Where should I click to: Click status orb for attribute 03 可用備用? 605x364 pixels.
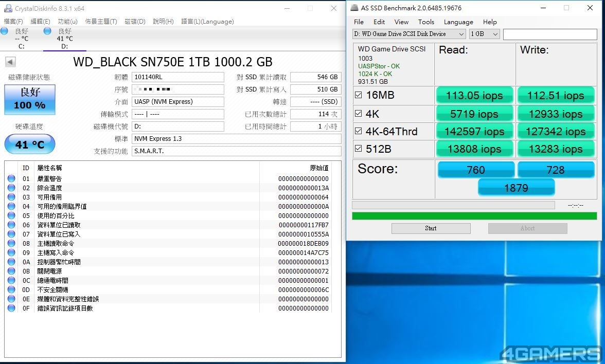point(11,197)
